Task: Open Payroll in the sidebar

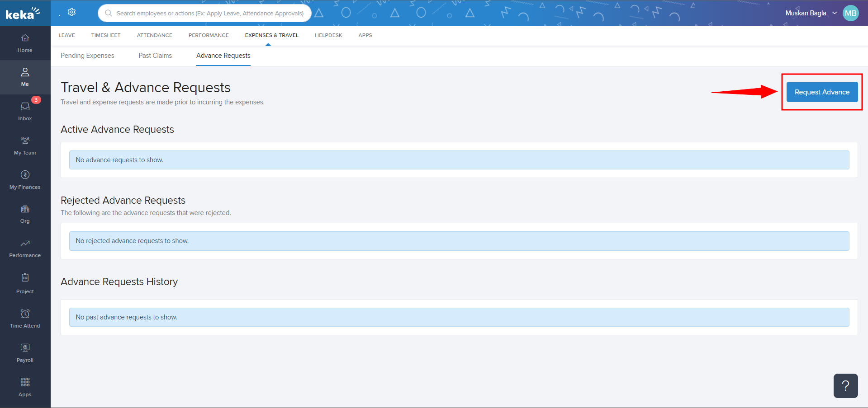Action: click(x=25, y=352)
